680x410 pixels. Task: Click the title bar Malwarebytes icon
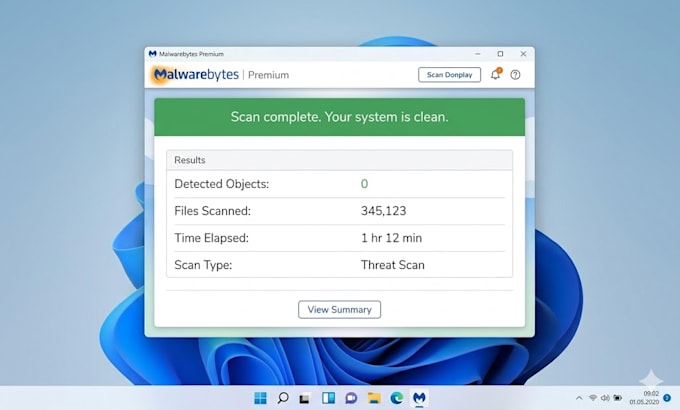152,54
